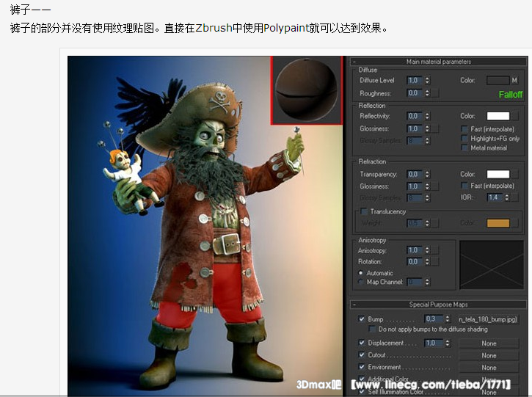Click the Rotation spinner arrows

[427, 262]
